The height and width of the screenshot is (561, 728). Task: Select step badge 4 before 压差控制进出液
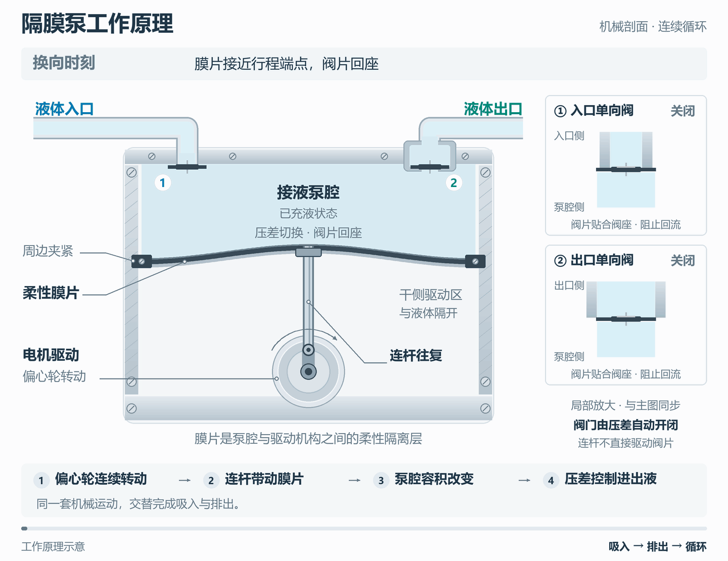tap(551, 480)
